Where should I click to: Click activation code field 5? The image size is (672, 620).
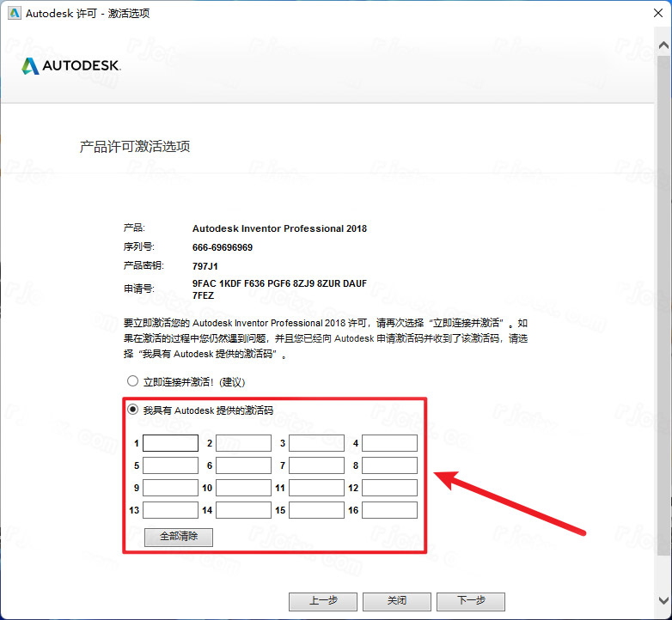point(170,465)
